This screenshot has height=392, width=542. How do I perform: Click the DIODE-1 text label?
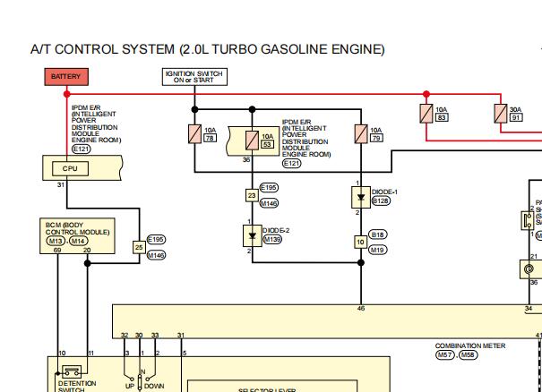[x=384, y=192]
